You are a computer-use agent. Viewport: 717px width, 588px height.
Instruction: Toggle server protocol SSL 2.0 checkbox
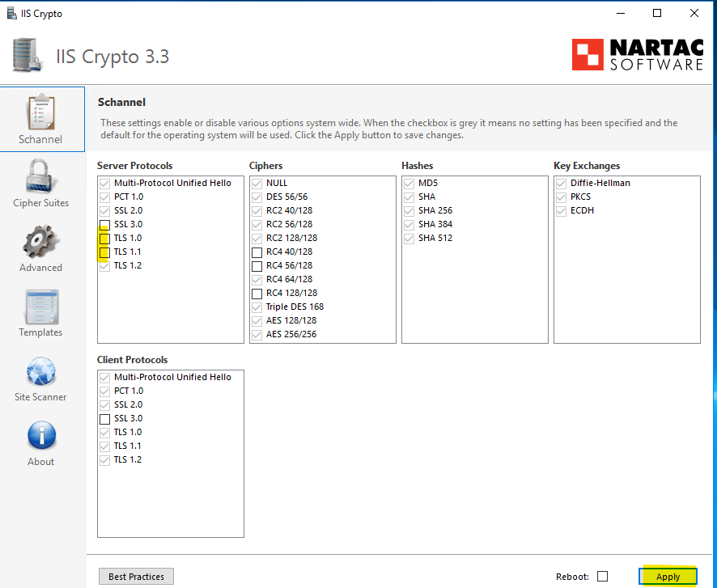104,211
